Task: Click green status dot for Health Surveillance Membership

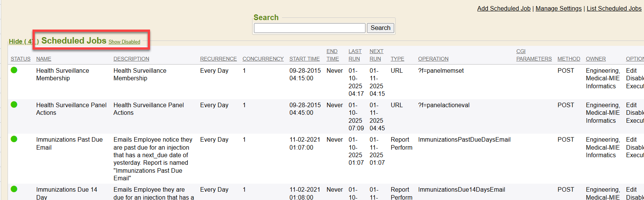Action: pyautogui.click(x=14, y=70)
